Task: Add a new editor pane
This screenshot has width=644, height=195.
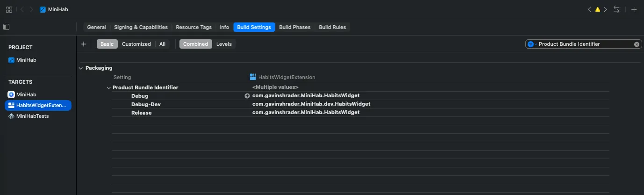Action: point(634,9)
